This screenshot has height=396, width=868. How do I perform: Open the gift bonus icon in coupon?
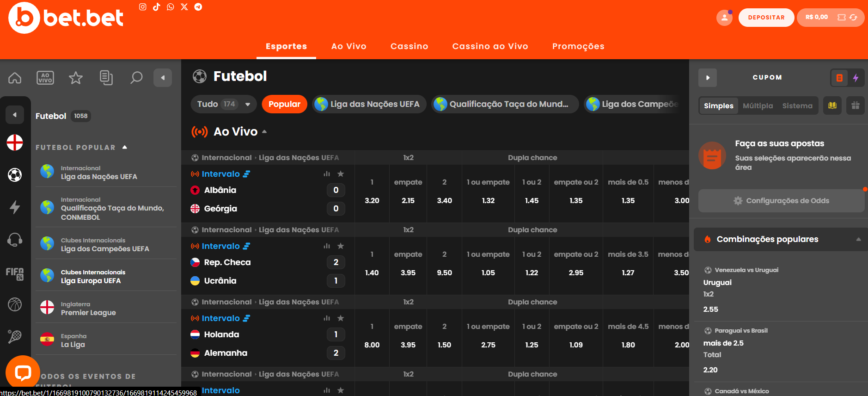pyautogui.click(x=856, y=105)
